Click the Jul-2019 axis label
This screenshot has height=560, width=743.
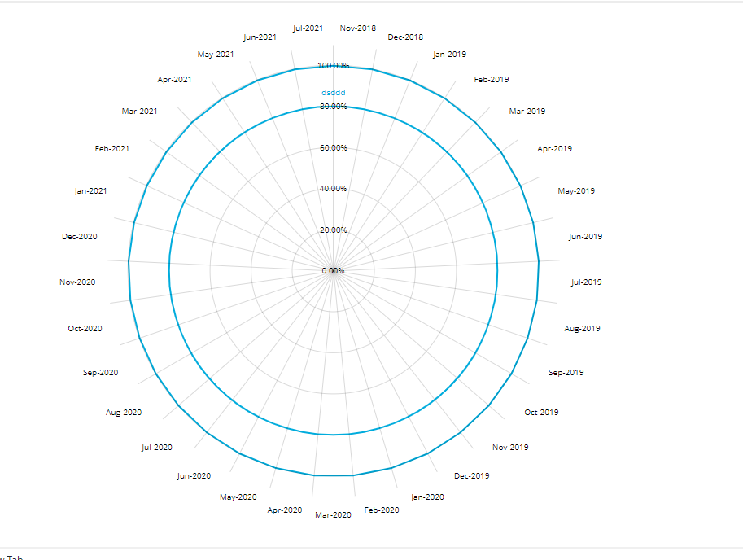(x=586, y=282)
